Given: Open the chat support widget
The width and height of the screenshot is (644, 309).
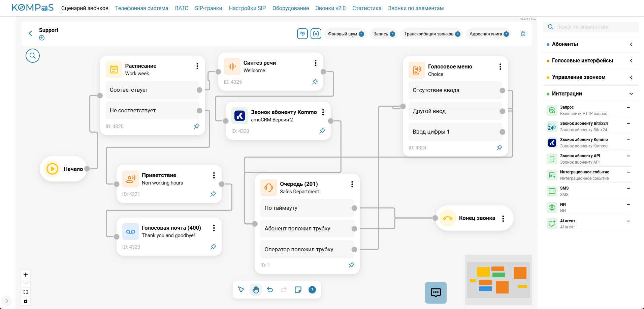Looking at the screenshot, I should click(x=436, y=292).
